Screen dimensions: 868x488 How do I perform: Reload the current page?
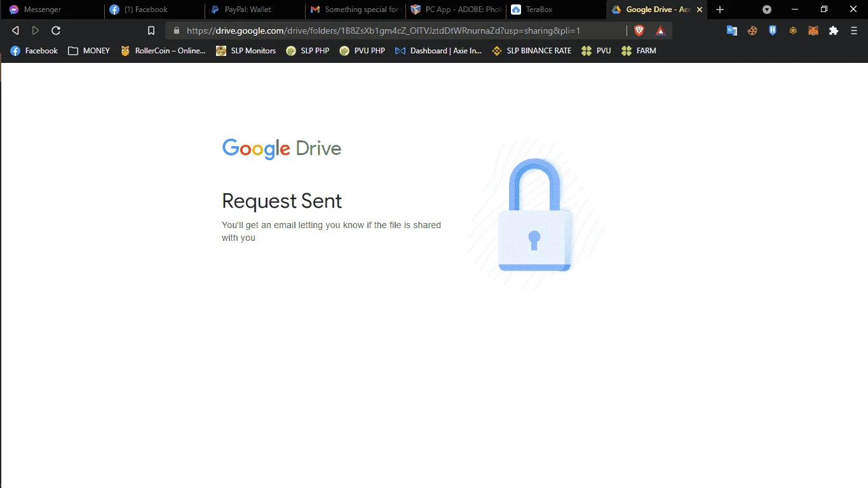(x=56, y=30)
